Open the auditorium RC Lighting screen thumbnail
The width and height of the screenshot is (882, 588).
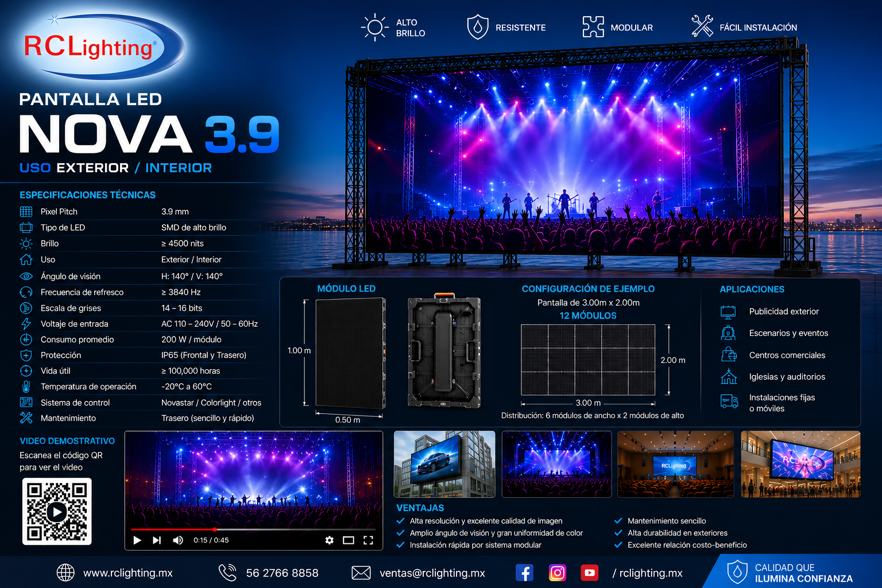(x=675, y=464)
